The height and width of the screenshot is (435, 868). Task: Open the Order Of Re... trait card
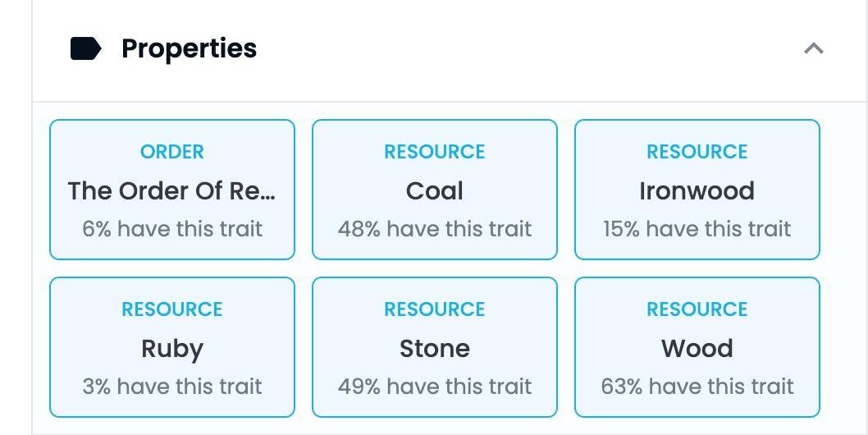coord(172,190)
